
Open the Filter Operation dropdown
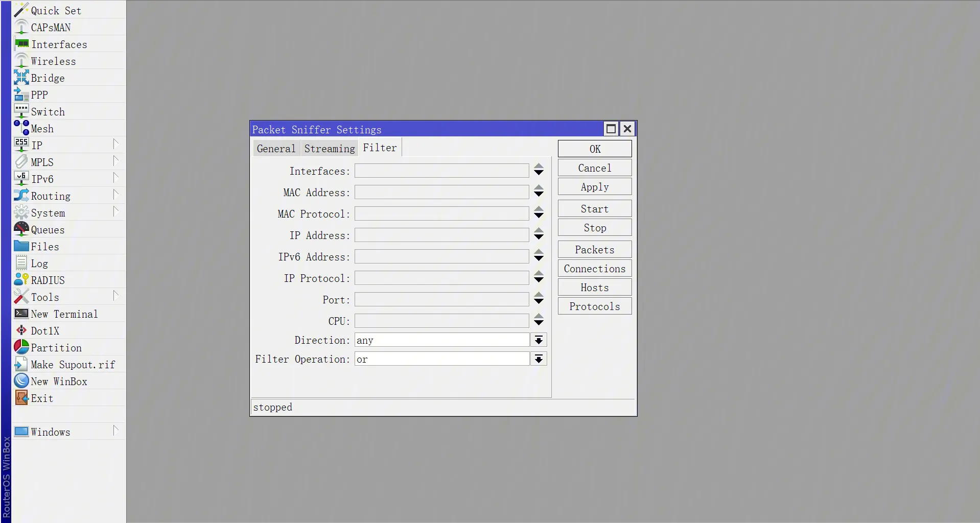coord(539,359)
